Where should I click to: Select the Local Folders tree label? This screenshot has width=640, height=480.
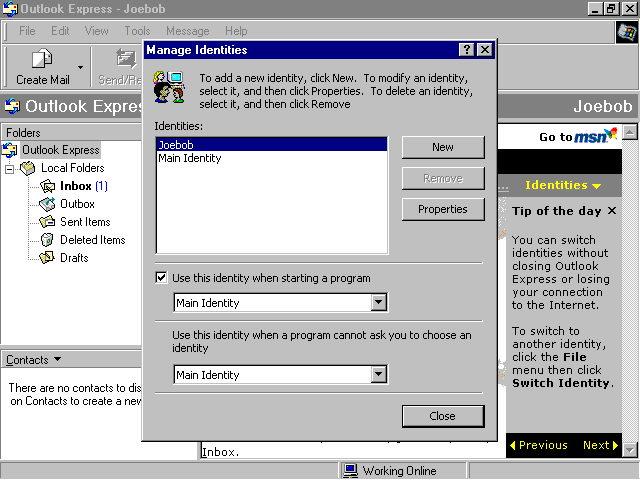[x=73, y=168]
